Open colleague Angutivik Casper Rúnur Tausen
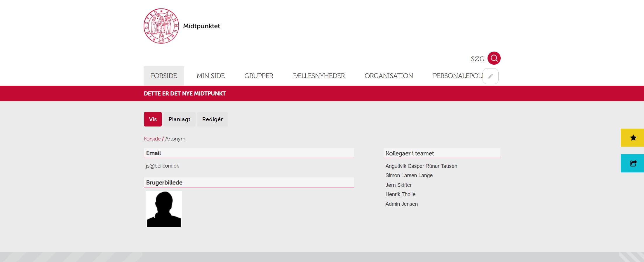 pyautogui.click(x=421, y=166)
